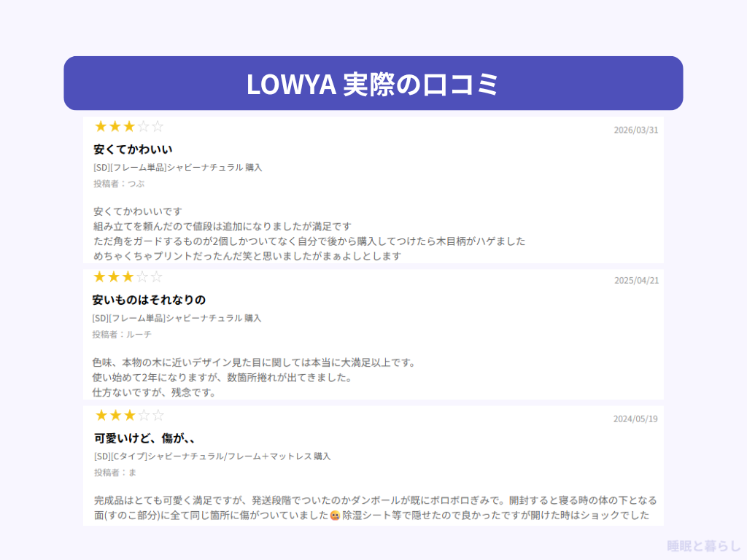Click the line starting ただ角をガードするものが
This screenshot has width=747, height=560.
[309, 241]
